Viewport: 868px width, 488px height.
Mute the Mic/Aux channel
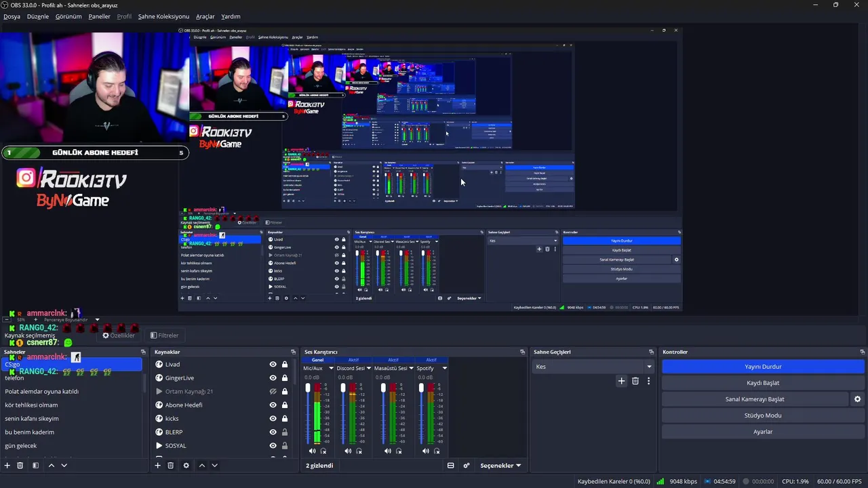click(312, 451)
